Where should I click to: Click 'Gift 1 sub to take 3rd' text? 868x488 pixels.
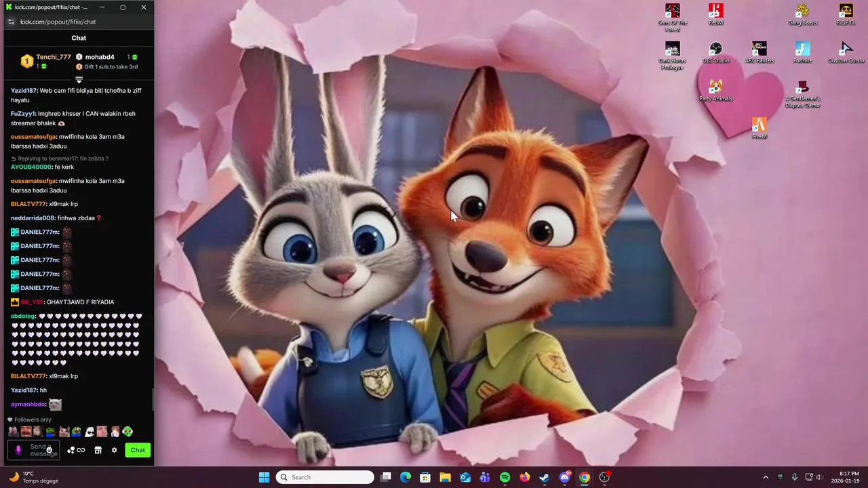point(111,67)
